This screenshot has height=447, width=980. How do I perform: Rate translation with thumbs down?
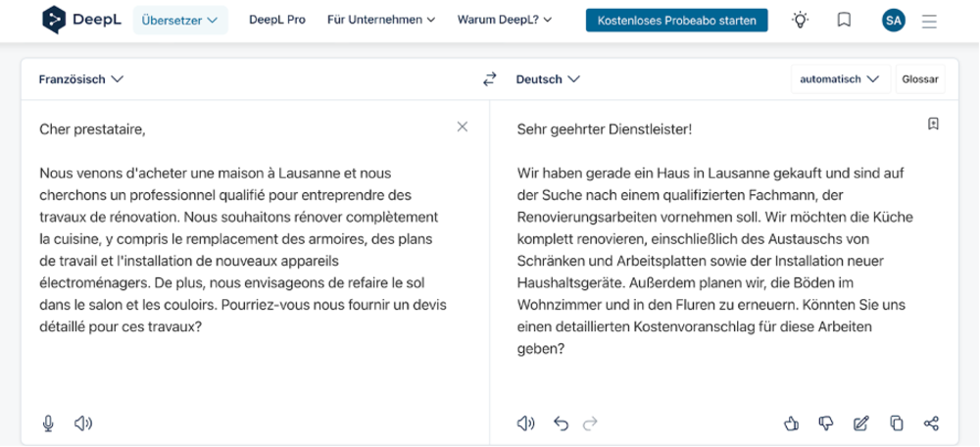(826, 423)
